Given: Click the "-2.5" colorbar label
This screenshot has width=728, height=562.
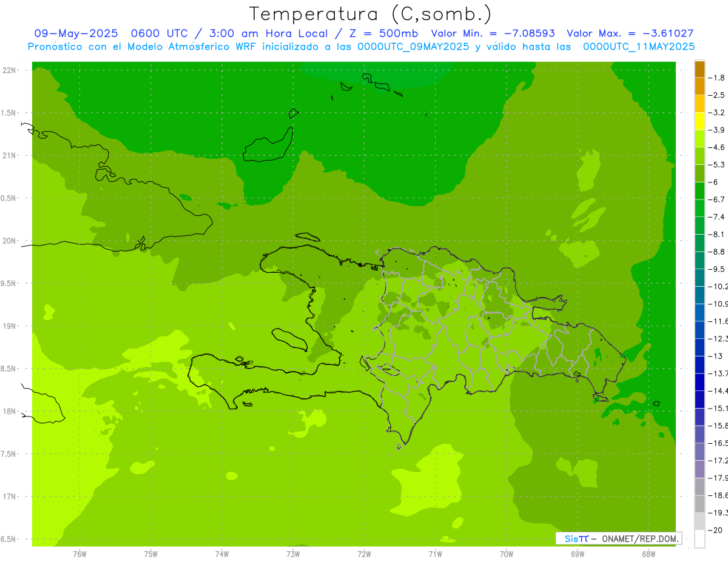Looking at the screenshot, I should [717, 95].
